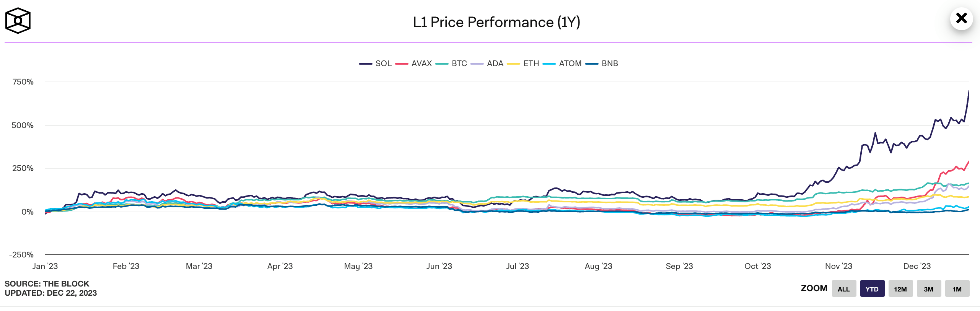Close the chart with the X button

[x=961, y=18]
